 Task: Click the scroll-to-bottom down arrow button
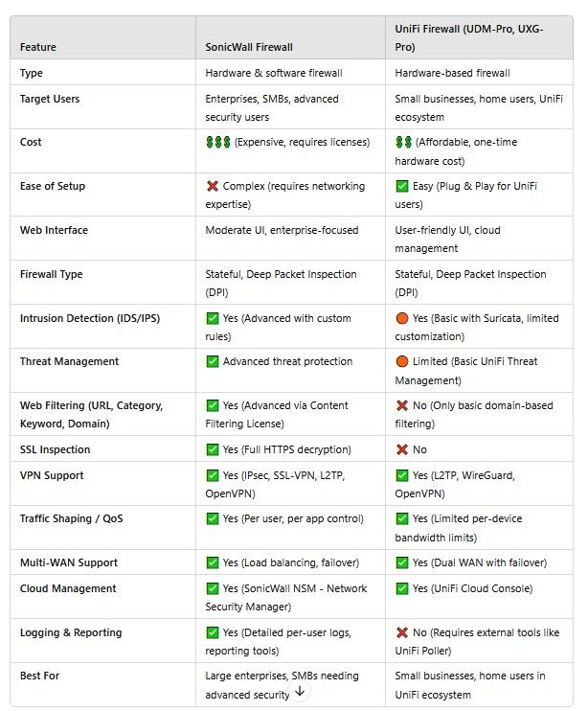(x=300, y=690)
